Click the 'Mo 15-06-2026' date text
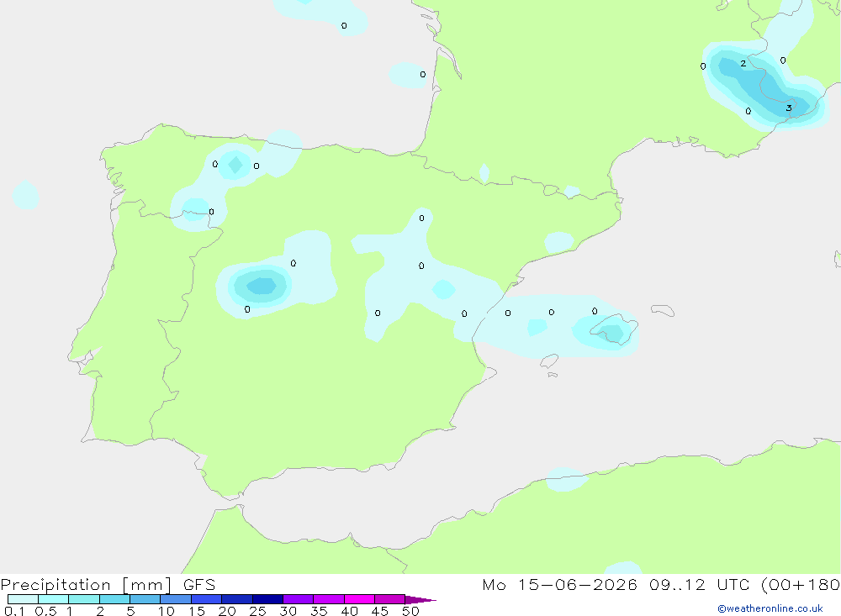This screenshot has height=616, width=841. click(x=559, y=584)
